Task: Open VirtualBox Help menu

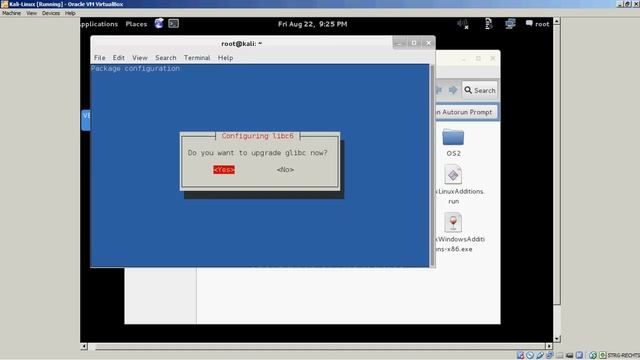Action: tap(70, 13)
